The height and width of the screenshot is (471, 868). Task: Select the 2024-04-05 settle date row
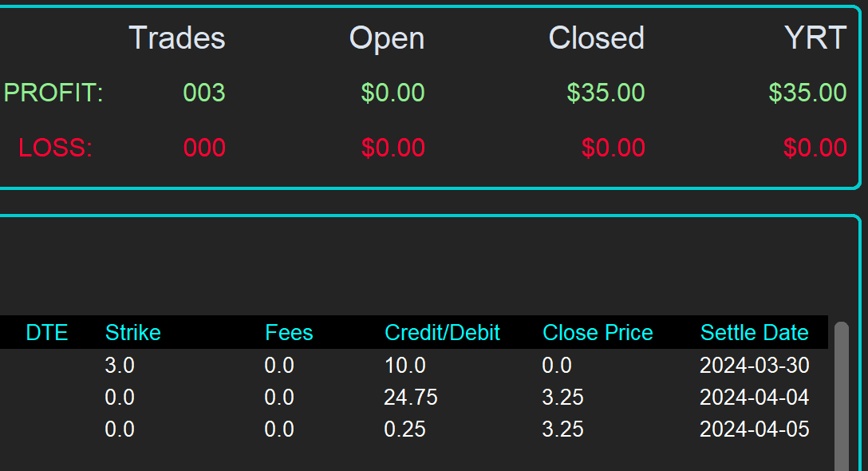(x=754, y=429)
